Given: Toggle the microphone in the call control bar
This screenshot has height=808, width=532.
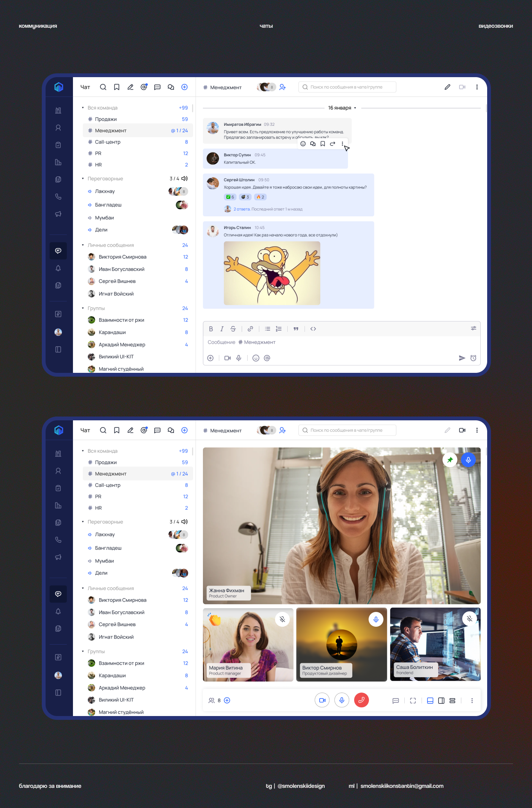Looking at the screenshot, I should (342, 700).
